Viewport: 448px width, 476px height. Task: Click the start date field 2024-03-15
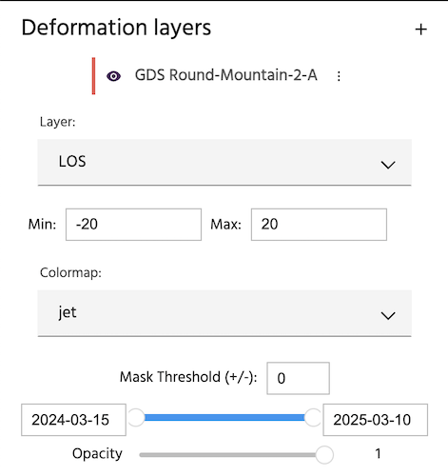[x=73, y=420]
